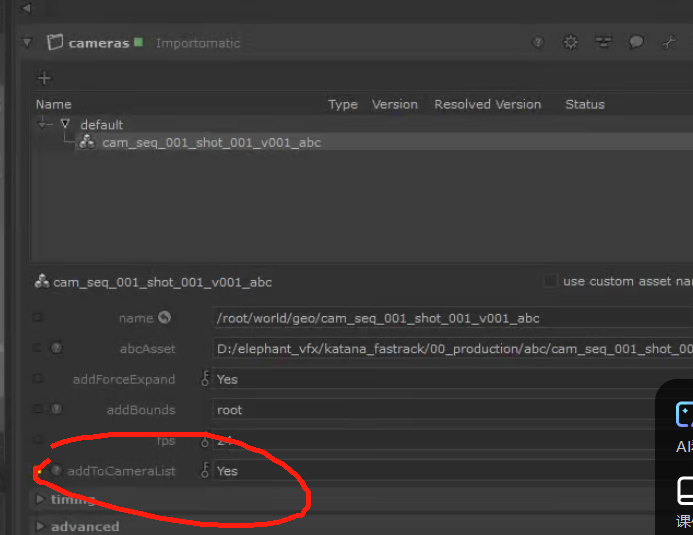Click the help icon beside abcAsset
The height and width of the screenshot is (535, 693).
(x=56, y=348)
